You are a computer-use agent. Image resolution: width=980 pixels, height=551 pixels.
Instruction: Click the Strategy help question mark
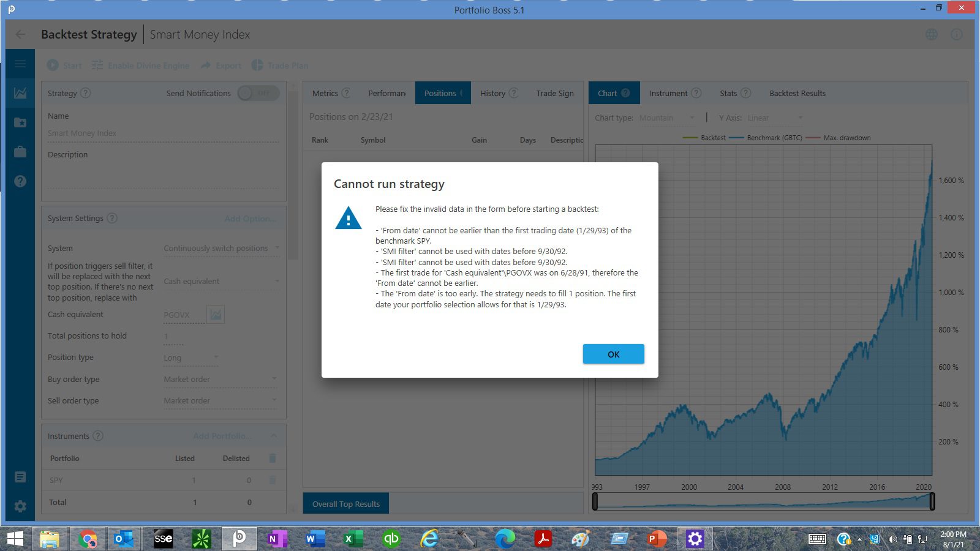point(86,93)
